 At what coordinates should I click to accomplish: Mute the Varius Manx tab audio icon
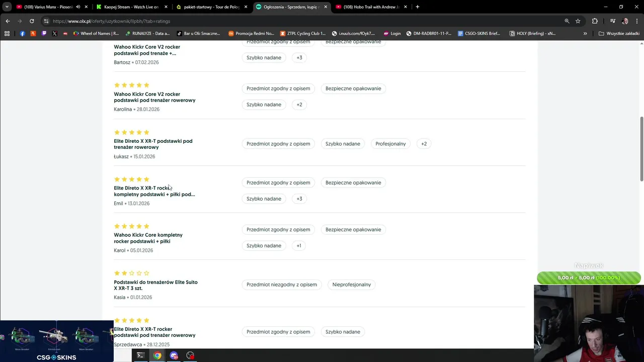click(x=78, y=7)
